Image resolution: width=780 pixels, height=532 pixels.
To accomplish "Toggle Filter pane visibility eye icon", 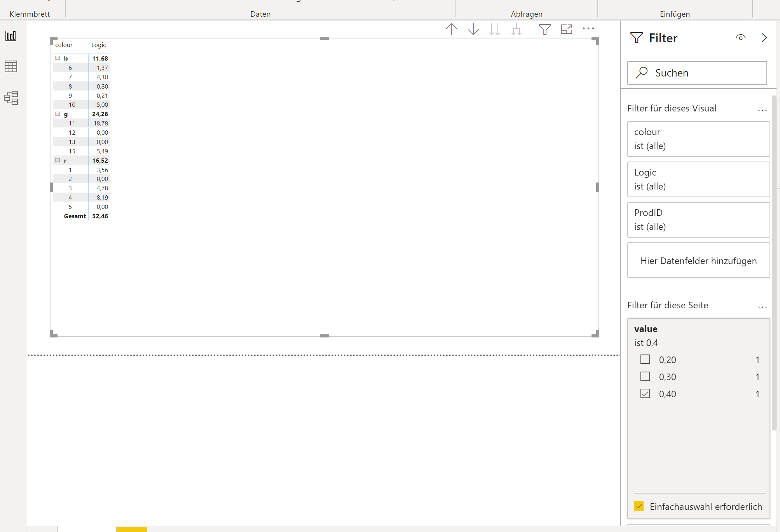I will (741, 38).
